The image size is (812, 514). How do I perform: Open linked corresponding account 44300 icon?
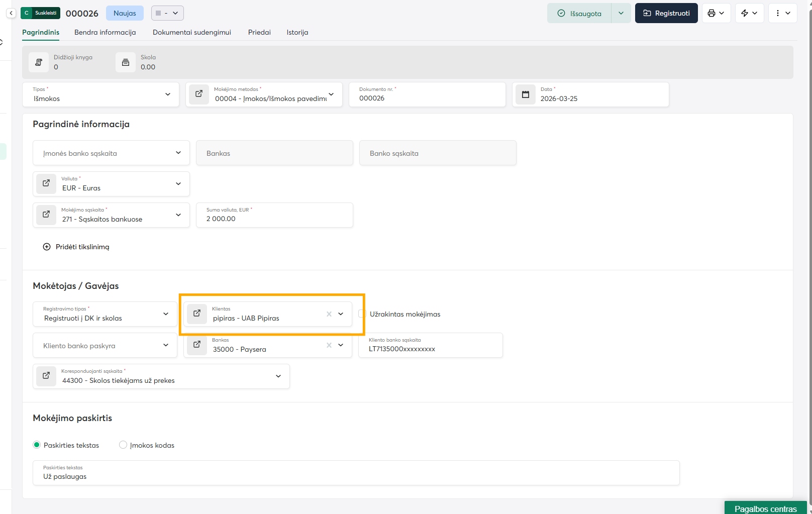(x=46, y=376)
